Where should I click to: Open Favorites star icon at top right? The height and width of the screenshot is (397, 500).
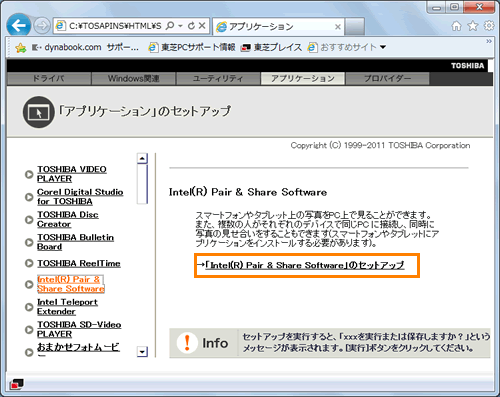point(473,26)
